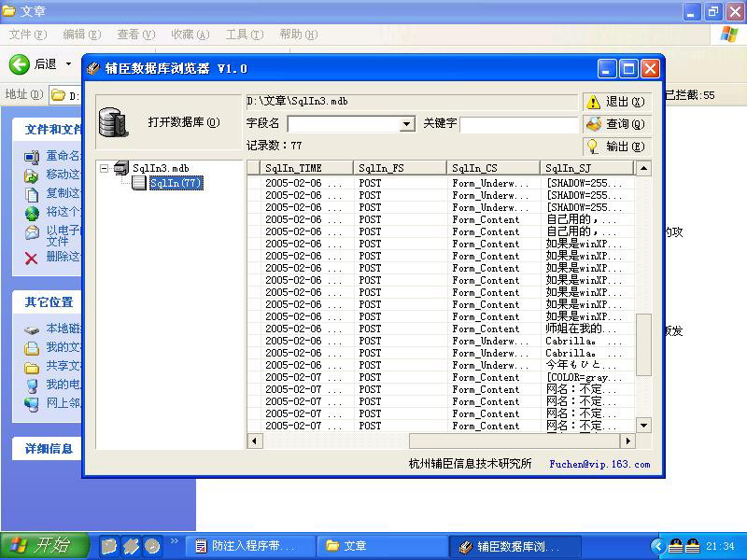
Task: Click the 输出(E) export button
Action: click(616, 147)
